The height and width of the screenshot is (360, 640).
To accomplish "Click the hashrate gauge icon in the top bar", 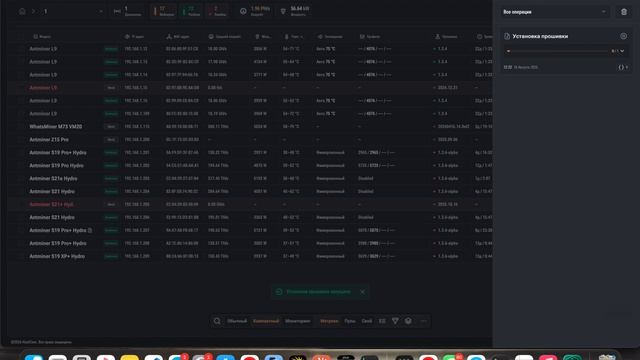I will pos(243,11).
